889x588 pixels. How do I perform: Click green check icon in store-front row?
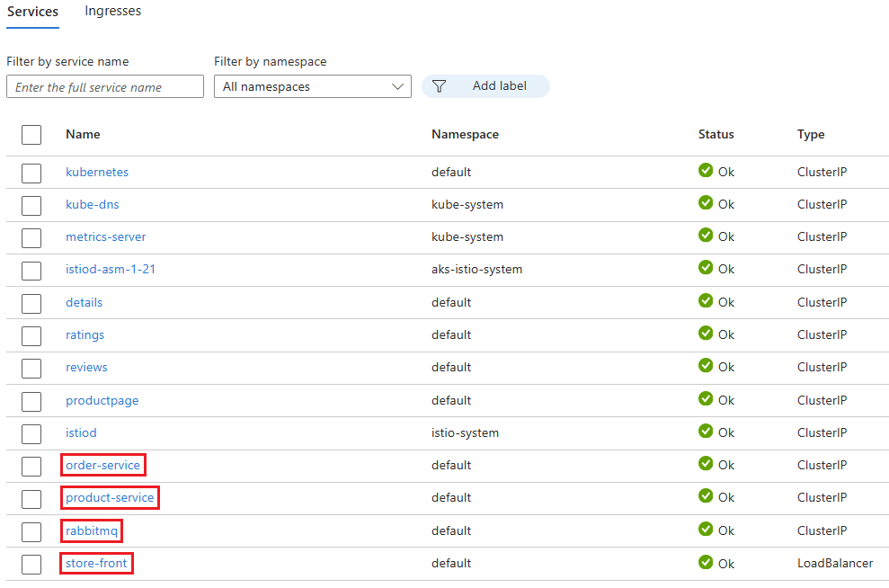pos(706,562)
